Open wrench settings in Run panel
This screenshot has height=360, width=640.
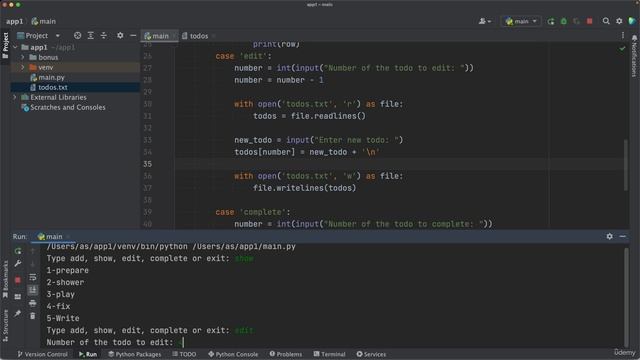18,264
